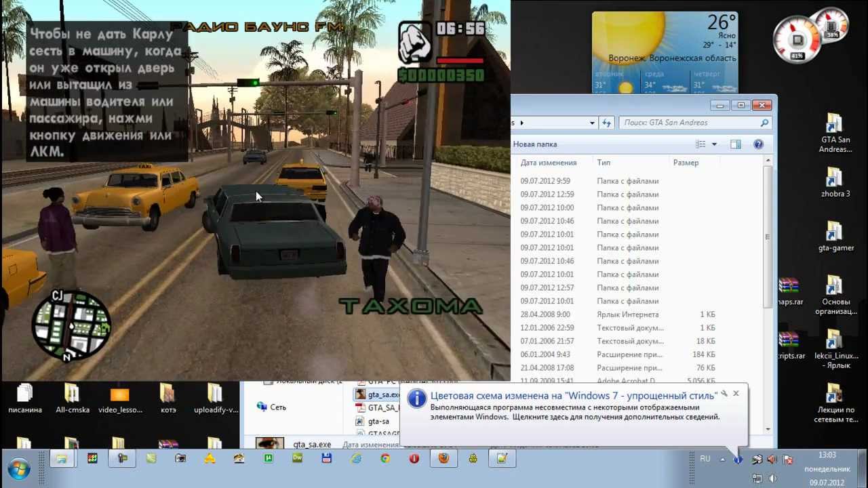Click the Dreamweaver Dw taskbar icon
The height and width of the screenshot is (488, 868).
297,458
